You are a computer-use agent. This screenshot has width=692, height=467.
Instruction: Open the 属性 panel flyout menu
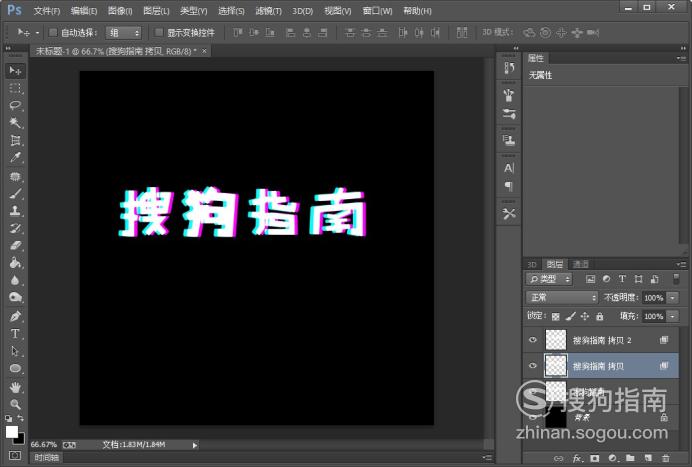681,58
